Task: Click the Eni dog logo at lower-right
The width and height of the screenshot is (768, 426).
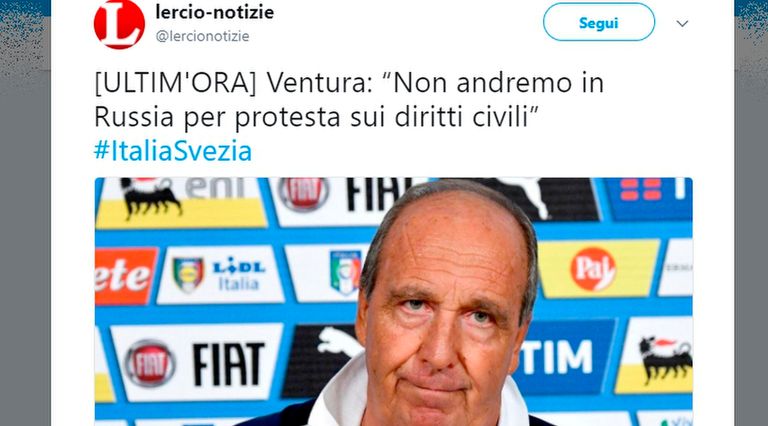Action: coord(665,359)
